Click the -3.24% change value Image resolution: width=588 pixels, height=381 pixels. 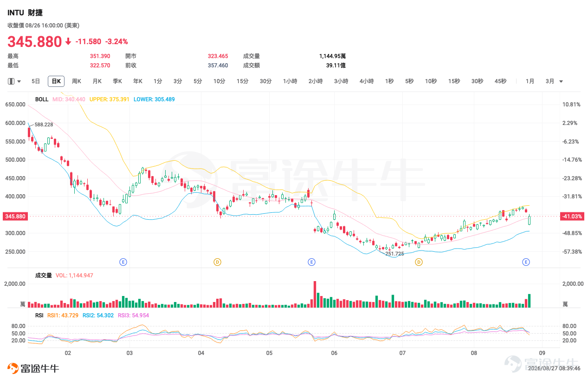(116, 42)
